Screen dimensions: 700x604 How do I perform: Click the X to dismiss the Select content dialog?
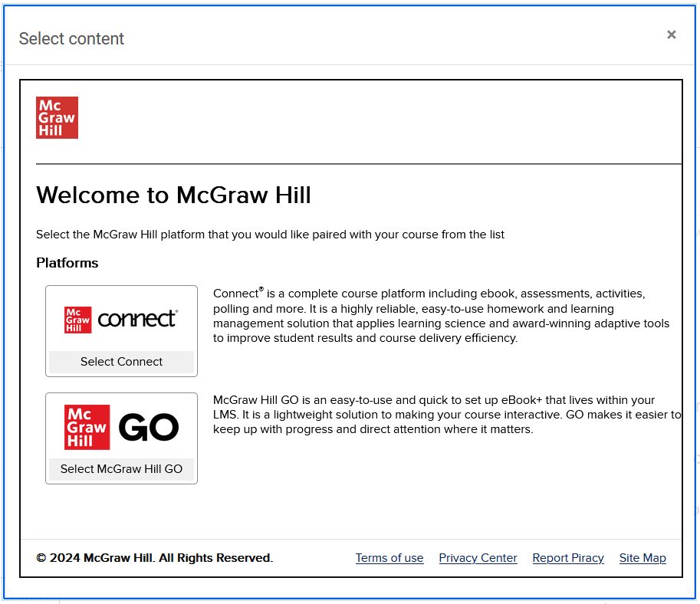coord(671,34)
